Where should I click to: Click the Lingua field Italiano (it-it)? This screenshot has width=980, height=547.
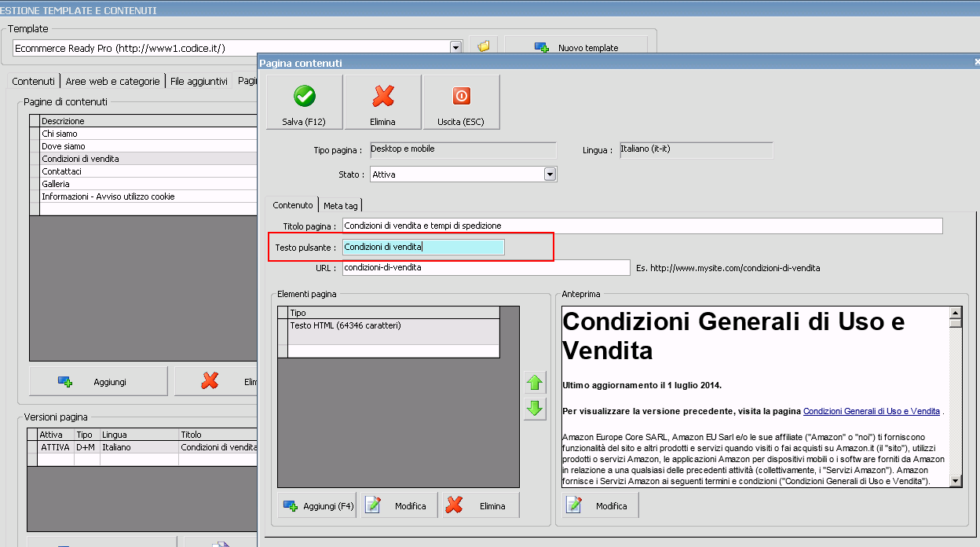pos(695,149)
